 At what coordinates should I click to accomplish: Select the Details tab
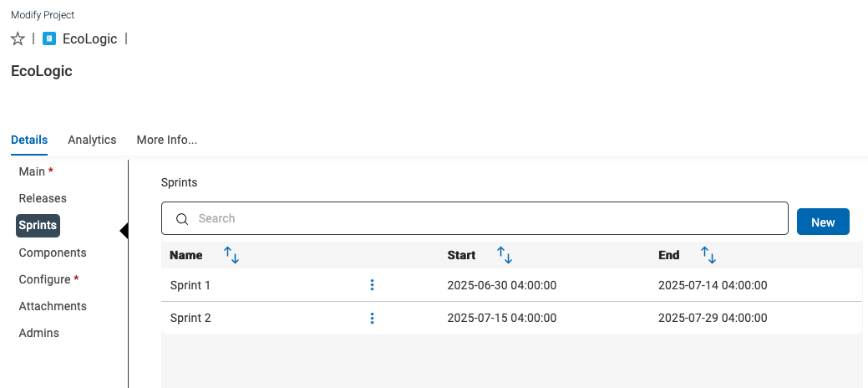pos(29,140)
